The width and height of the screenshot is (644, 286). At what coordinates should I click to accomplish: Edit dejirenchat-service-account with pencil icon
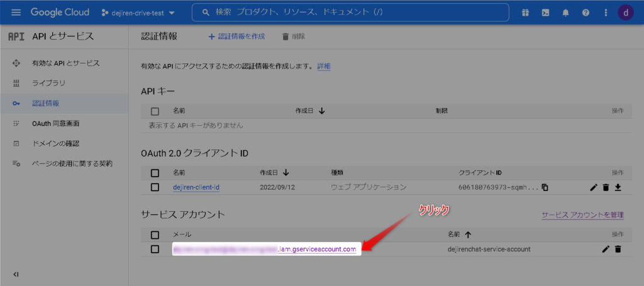point(606,249)
